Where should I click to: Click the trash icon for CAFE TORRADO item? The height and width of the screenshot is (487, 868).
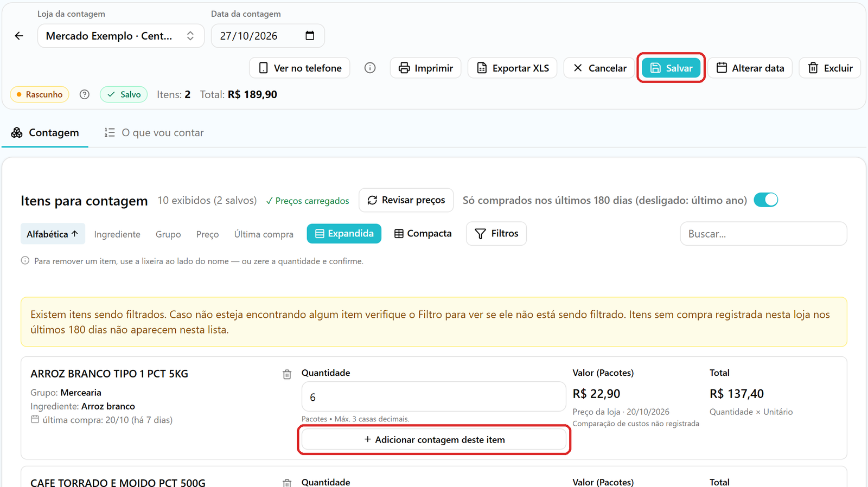point(287,483)
